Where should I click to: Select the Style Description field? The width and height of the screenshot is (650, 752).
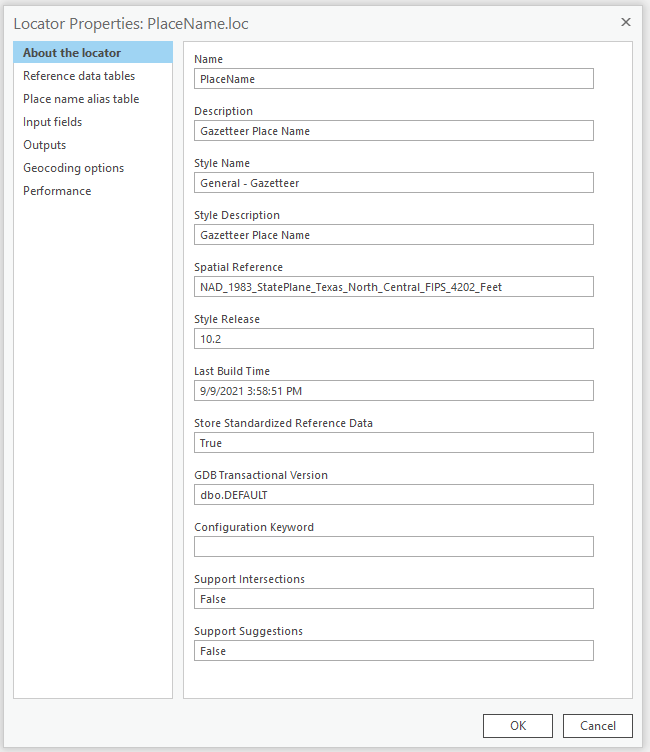393,235
